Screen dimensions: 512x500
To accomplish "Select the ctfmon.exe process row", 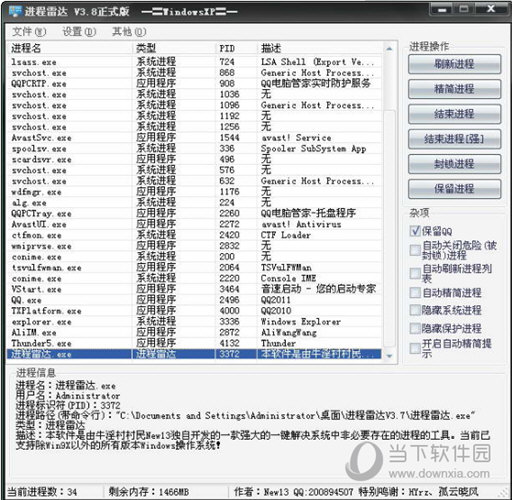I will (x=195, y=235).
